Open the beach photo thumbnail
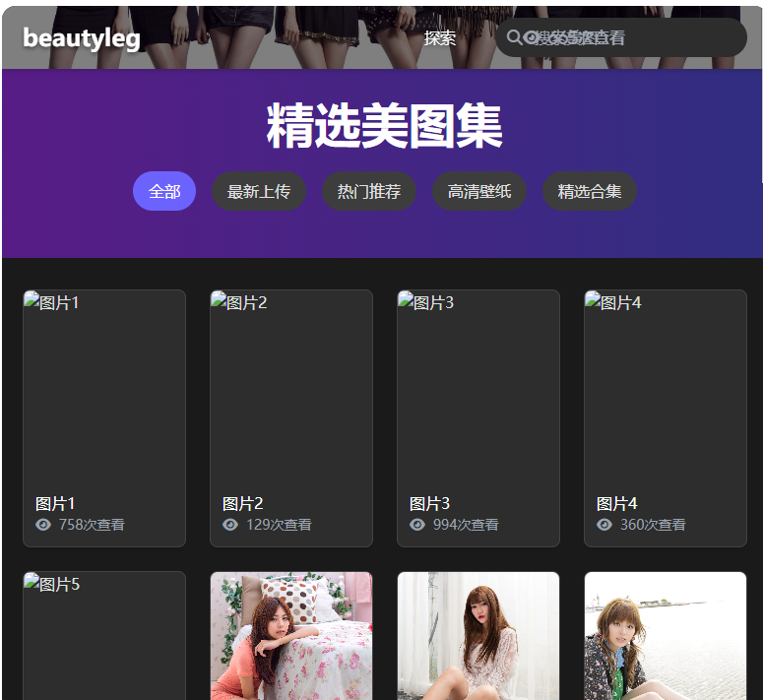Screen dimensions: 763x700 click(666, 636)
